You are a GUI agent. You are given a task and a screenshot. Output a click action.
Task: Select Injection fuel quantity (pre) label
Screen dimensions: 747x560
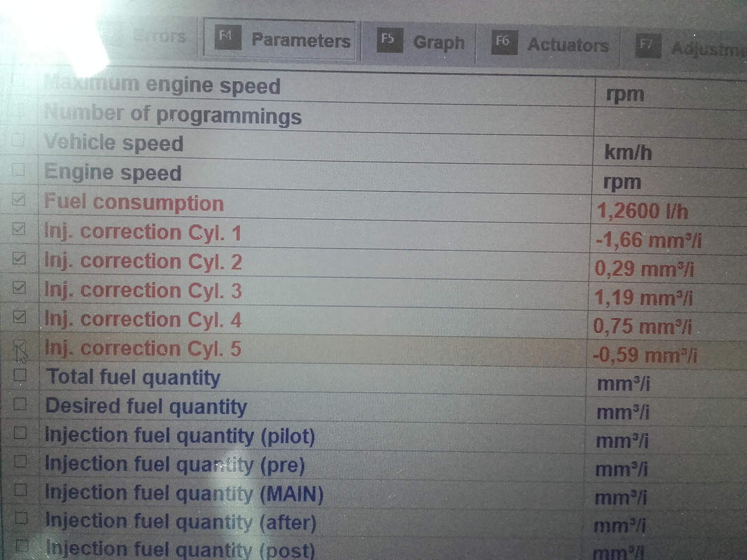pos(174,465)
